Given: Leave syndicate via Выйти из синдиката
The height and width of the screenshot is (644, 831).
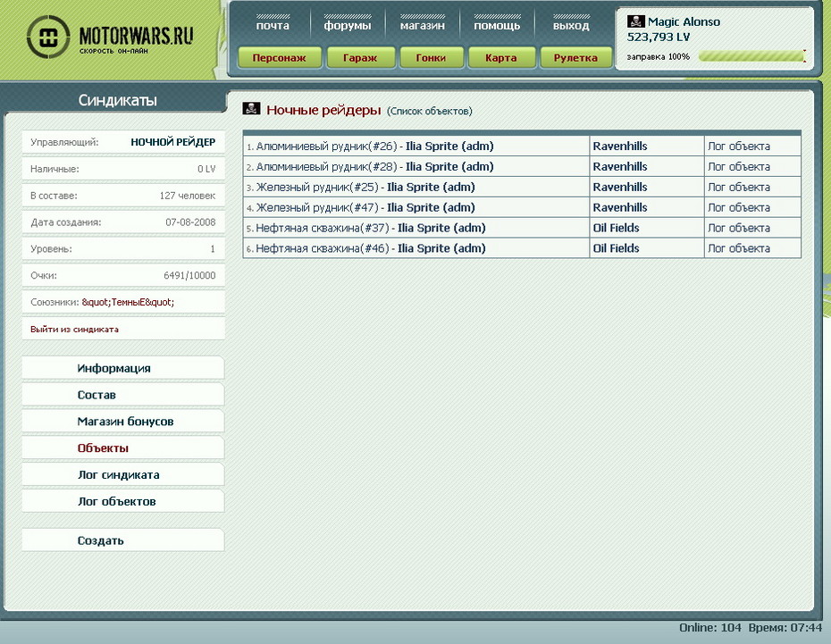Looking at the screenshot, I should click(x=74, y=329).
